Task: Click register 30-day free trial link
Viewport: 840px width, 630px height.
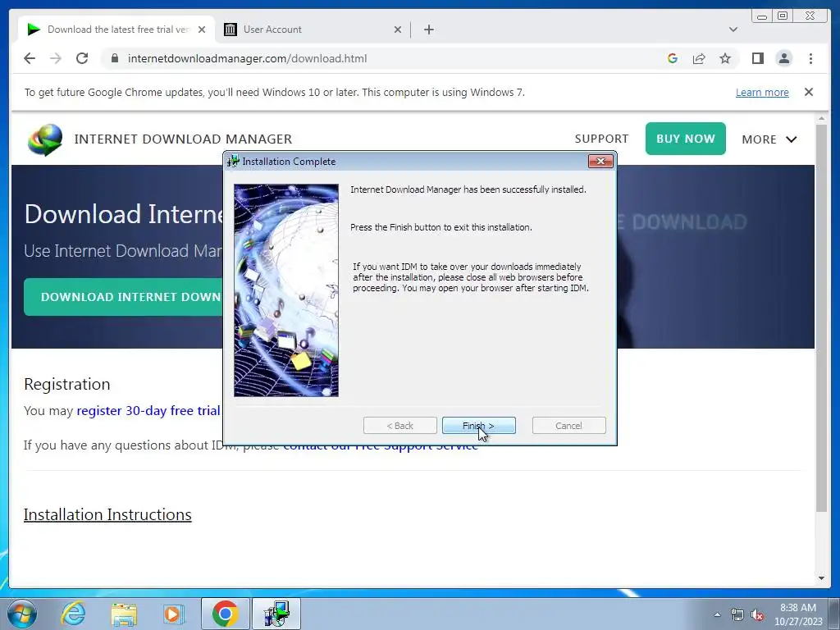Action: 148,410
